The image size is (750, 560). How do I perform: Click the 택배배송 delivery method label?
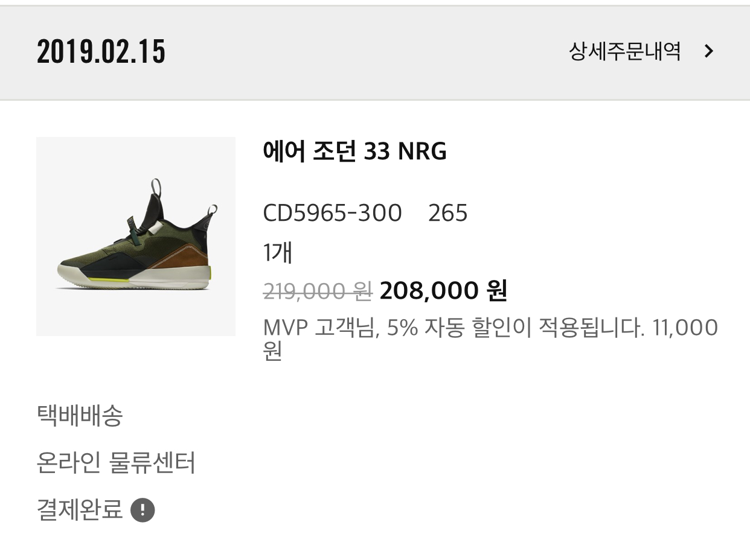coord(80,415)
